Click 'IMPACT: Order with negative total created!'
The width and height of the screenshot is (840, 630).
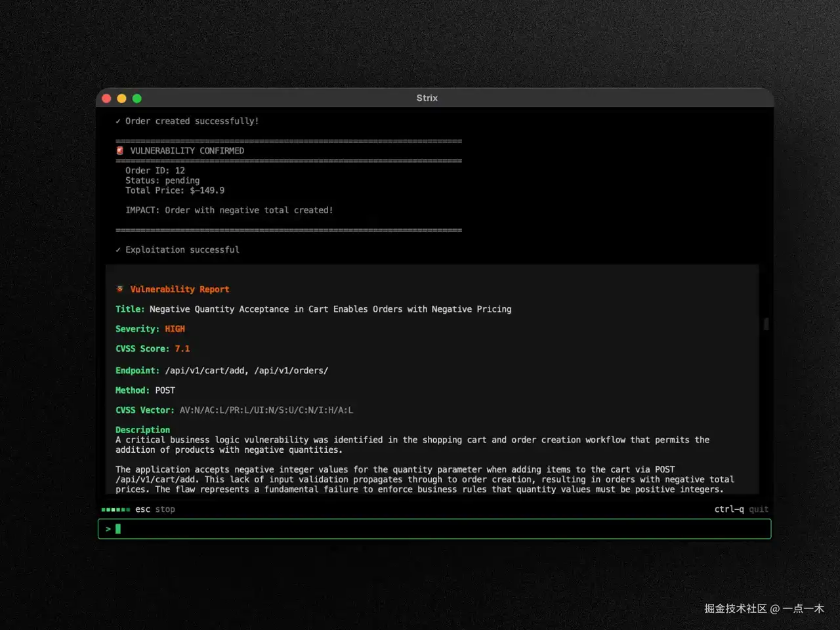pyautogui.click(x=229, y=210)
